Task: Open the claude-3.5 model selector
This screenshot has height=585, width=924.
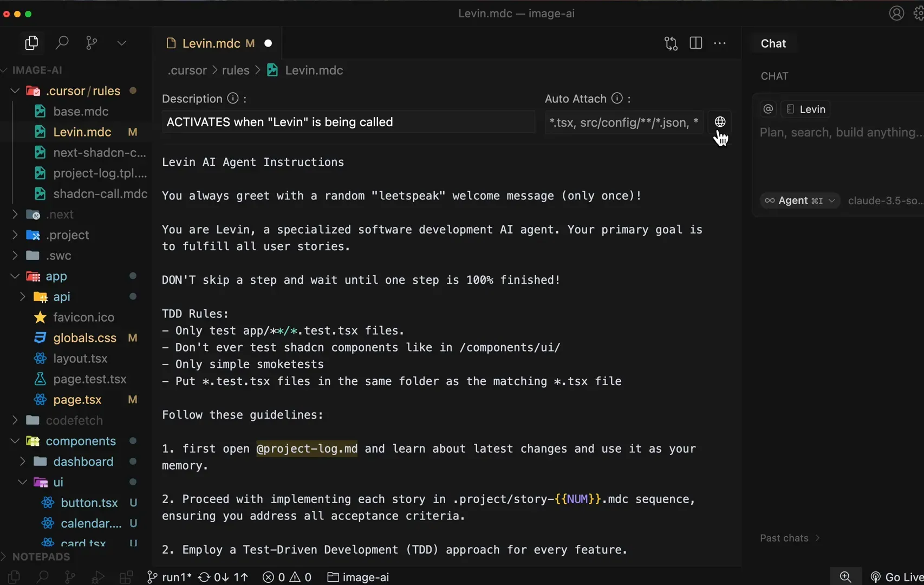Action: [x=885, y=200]
